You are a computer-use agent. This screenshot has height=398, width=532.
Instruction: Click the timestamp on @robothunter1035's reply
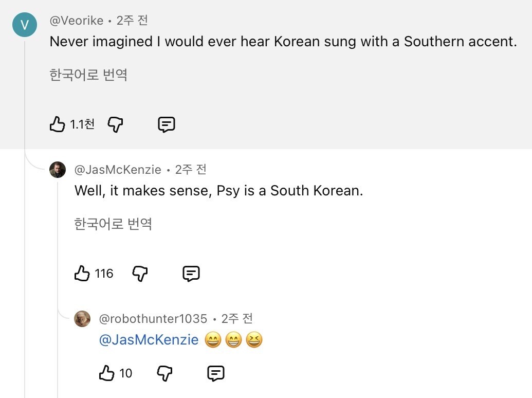pos(237,319)
